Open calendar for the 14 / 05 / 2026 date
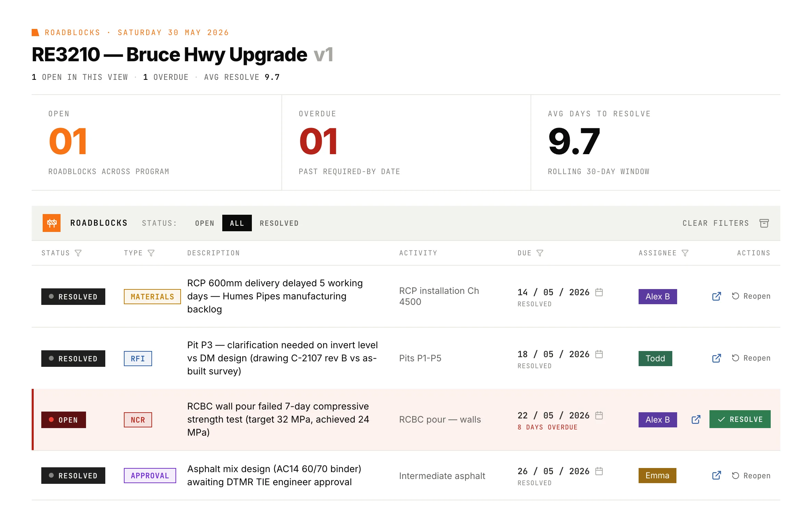 (x=599, y=292)
